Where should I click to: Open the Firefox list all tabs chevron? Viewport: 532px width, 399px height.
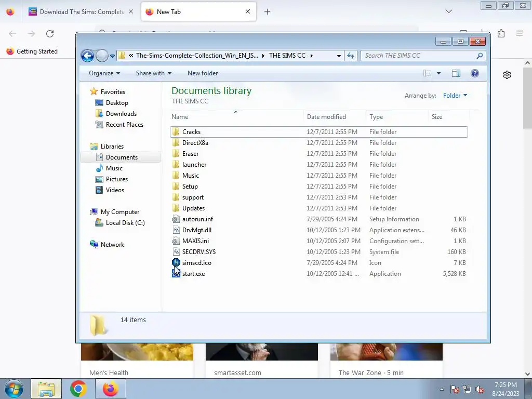(448, 11)
